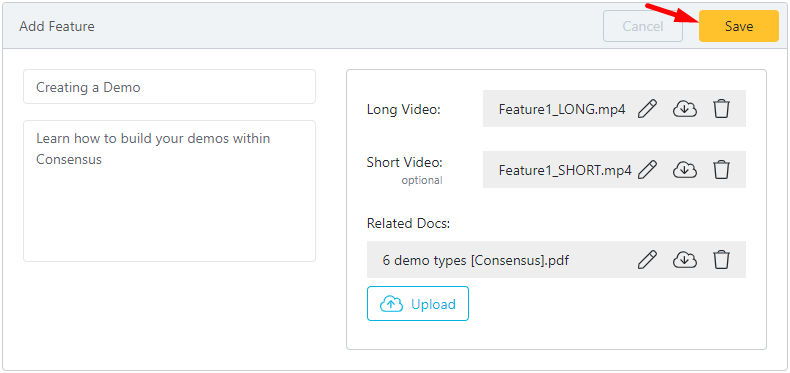This screenshot has width=790, height=373.
Task: Cancel adding the feature
Action: 643,26
